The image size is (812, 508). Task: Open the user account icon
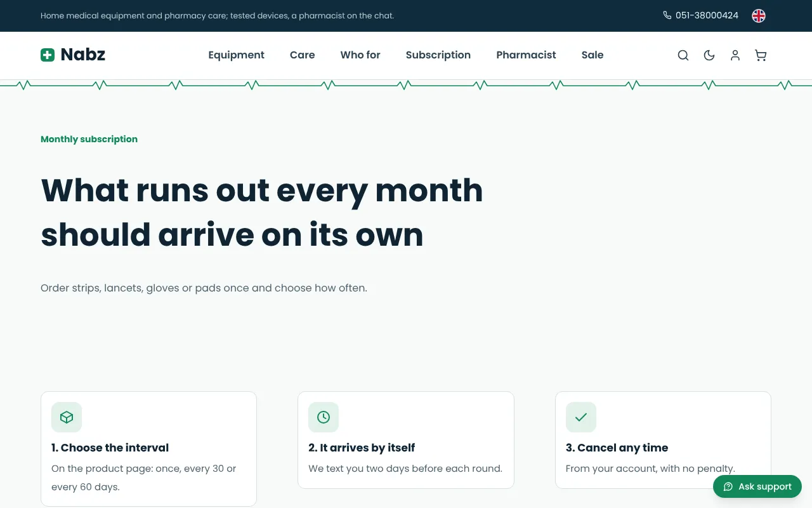735,55
